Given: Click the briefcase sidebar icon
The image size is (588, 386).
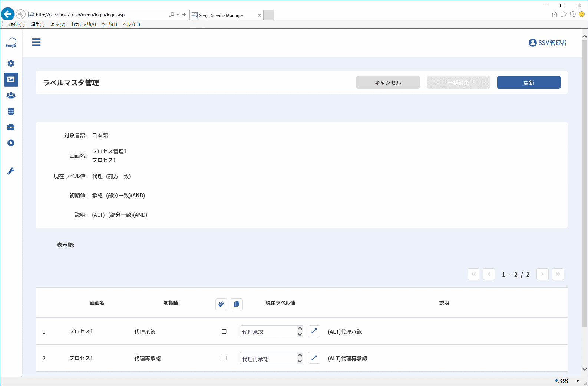Looking at the screenshot, I should [11, 127].
